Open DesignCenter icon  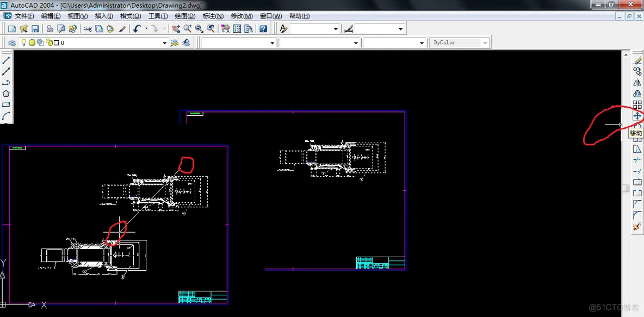(x=237, y=29)
